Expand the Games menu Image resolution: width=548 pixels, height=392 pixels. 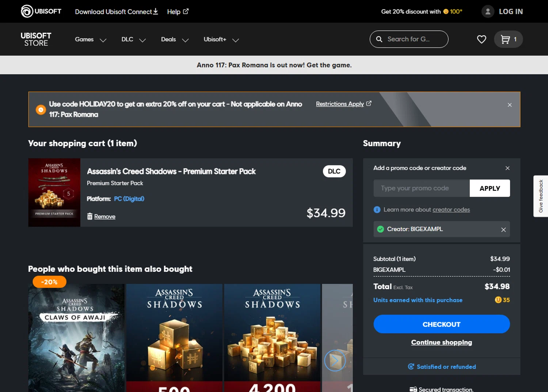tap(91, 39)
